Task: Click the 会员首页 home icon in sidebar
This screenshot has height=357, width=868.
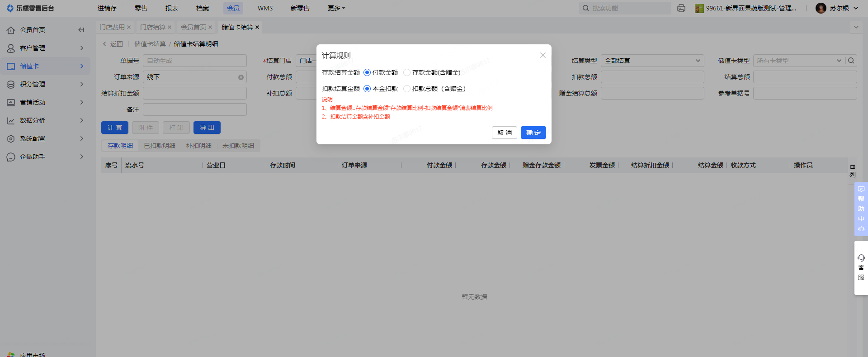Action: tap(11, 30)
